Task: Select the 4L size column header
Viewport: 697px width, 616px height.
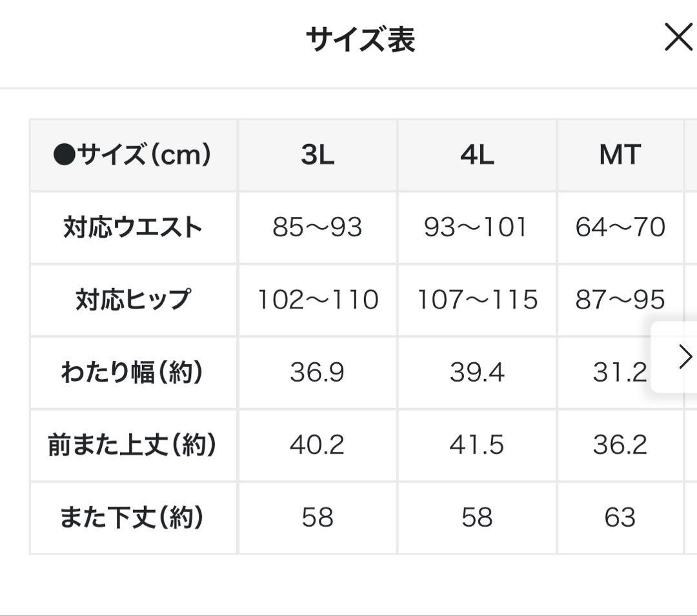Action: (477, 155)
